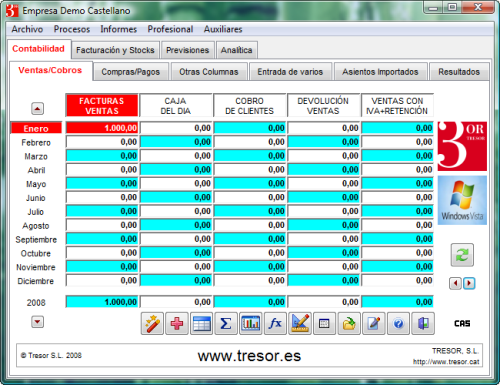Click the down arrow below 2008
This screenshot has width=500, height=385.
tap(37, 322)
